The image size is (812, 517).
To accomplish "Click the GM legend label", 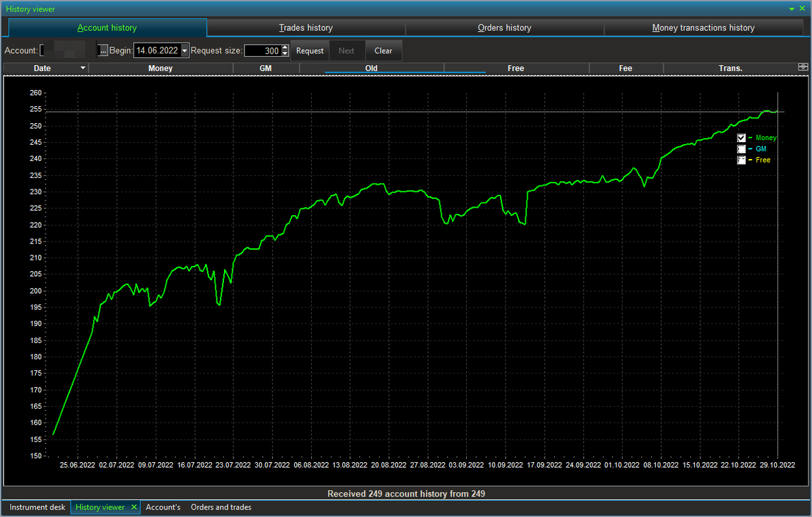I will pyautogui.click(x=761, y=149).
